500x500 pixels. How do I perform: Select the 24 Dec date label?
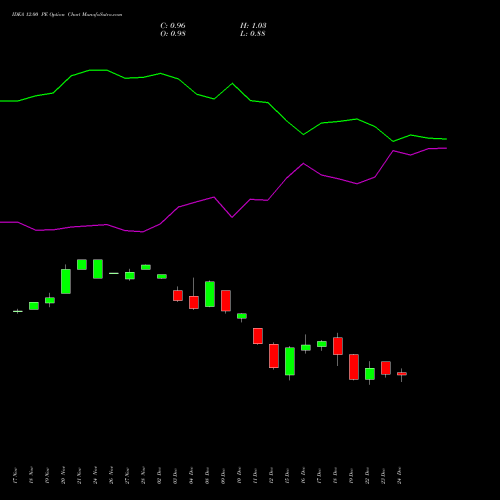point(399,476)
